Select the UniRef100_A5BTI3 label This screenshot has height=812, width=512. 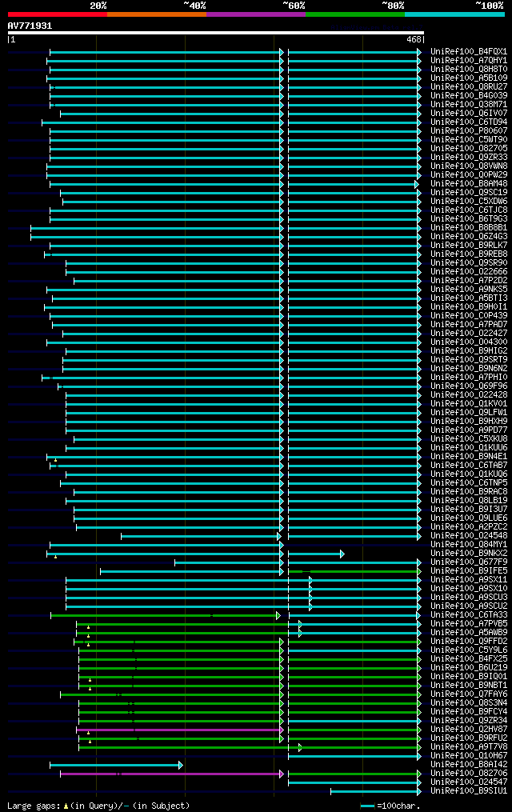(x=469, y=298)
